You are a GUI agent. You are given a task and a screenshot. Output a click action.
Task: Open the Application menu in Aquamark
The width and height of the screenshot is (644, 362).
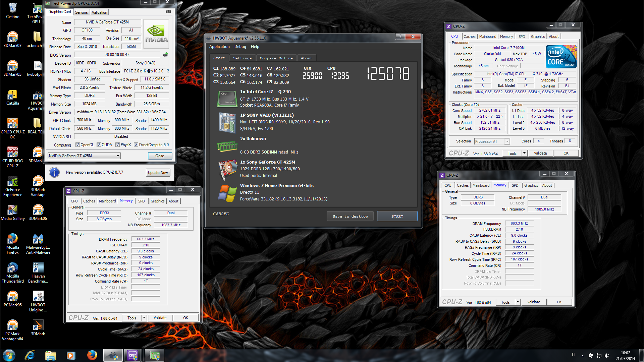pyautogui.click(x=219, y=47)
